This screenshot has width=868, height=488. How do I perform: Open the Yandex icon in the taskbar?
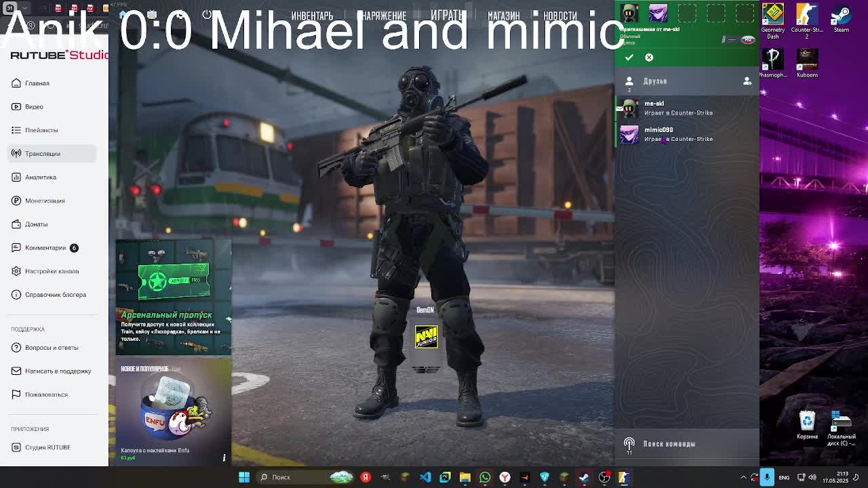(366, 477)
